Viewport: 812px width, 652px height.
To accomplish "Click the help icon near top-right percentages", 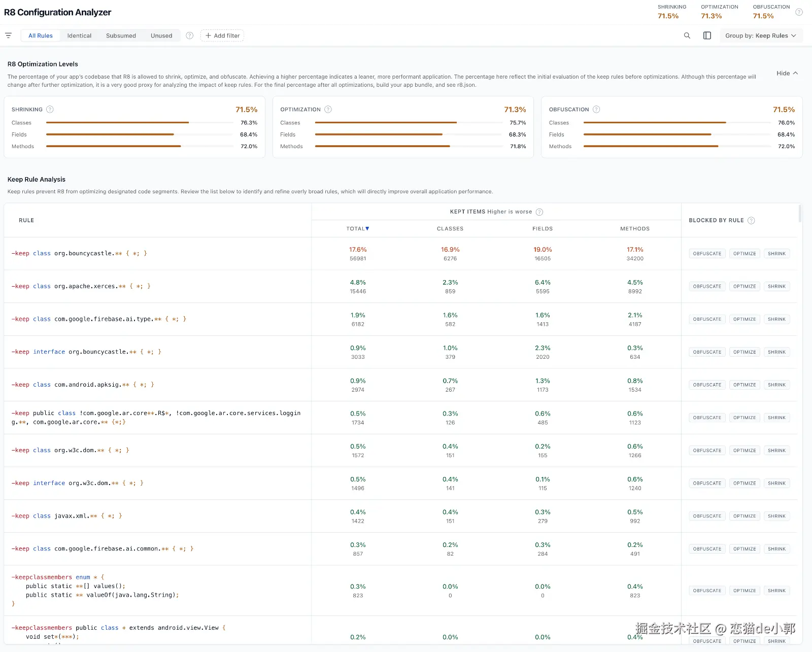I will click(x=799, y=12).
